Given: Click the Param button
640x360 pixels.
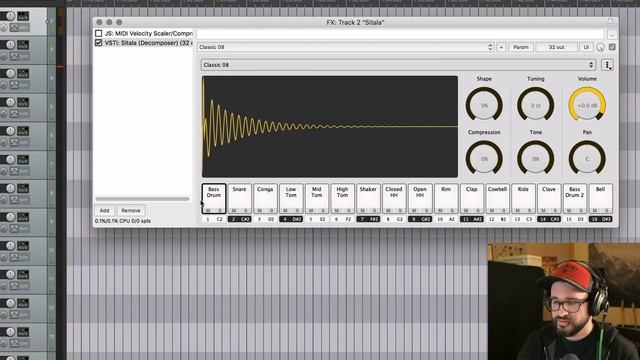Looking at the screenshot, I should [x=520, y=47].
